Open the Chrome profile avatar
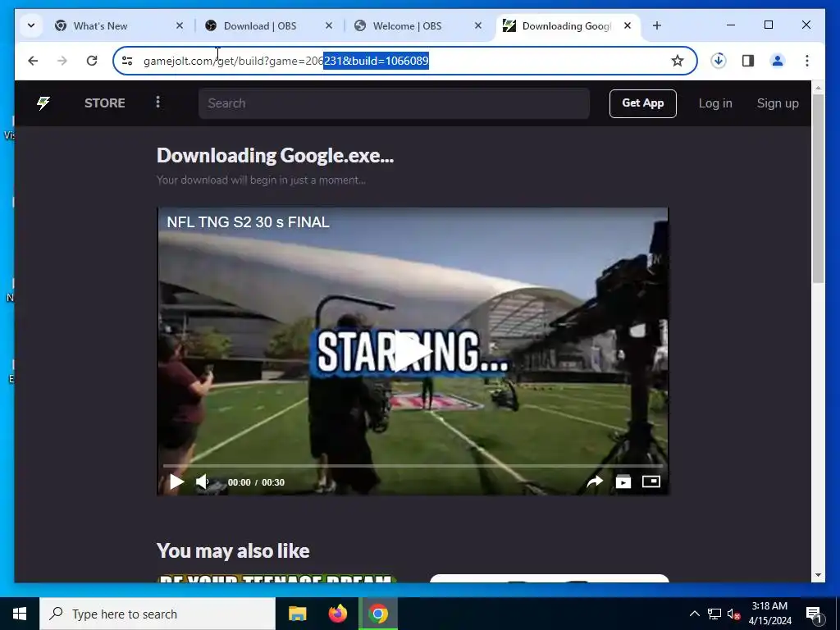The width and height of the screenshot is (840, 630). pos(778,61)
